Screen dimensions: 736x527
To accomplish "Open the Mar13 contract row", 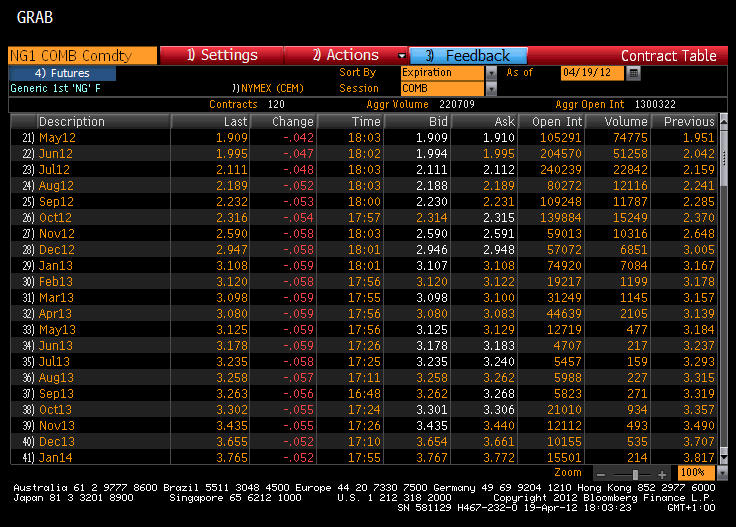I will coord(364,298).
